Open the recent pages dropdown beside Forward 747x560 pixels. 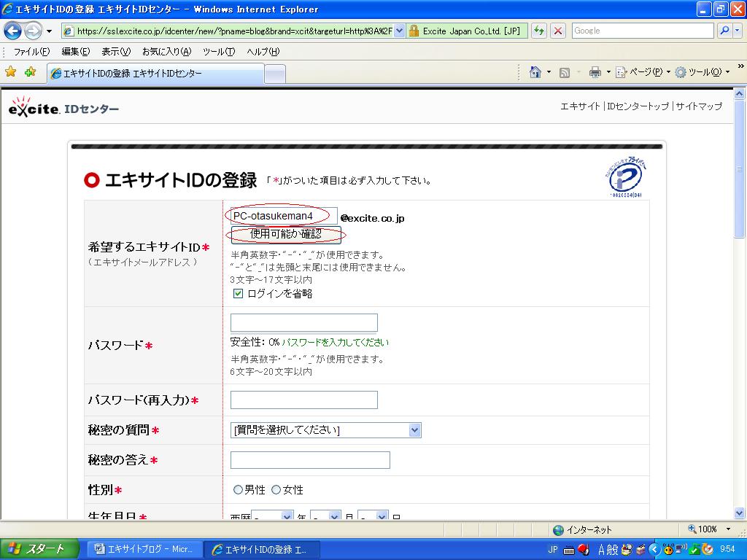click(x=49, y=31)
